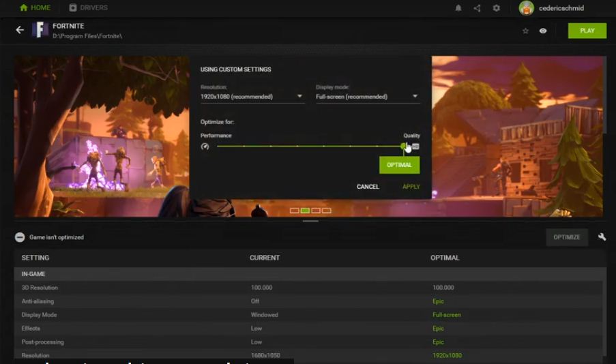Select first screenshot carousel indicator
The image size is (616, 364).
pyautogui.click(x=294, y=211)
